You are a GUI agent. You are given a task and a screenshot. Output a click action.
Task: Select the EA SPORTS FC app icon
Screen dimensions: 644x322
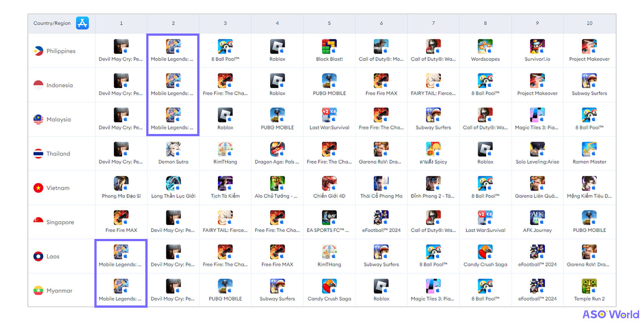click(x=329, y=218)
